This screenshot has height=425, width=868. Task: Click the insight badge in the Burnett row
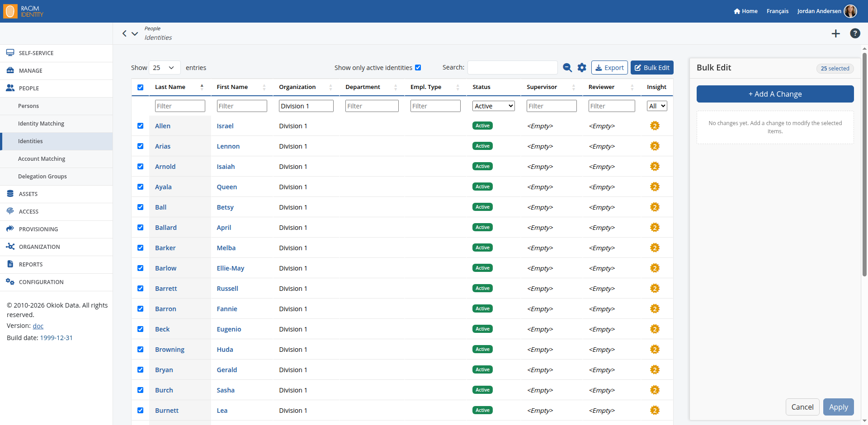(x=655, y=411)
